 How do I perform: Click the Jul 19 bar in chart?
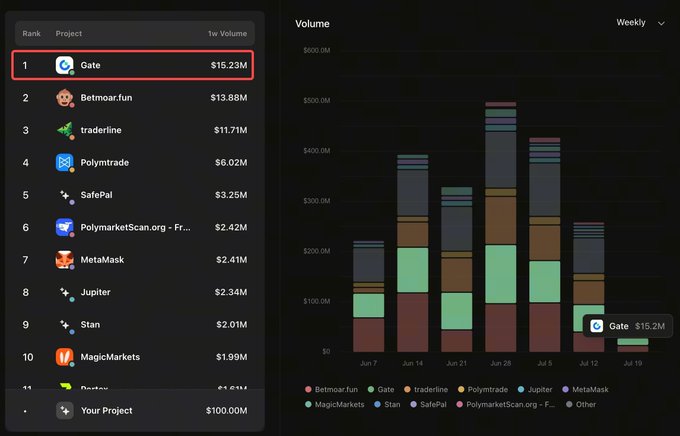(633, 345)
